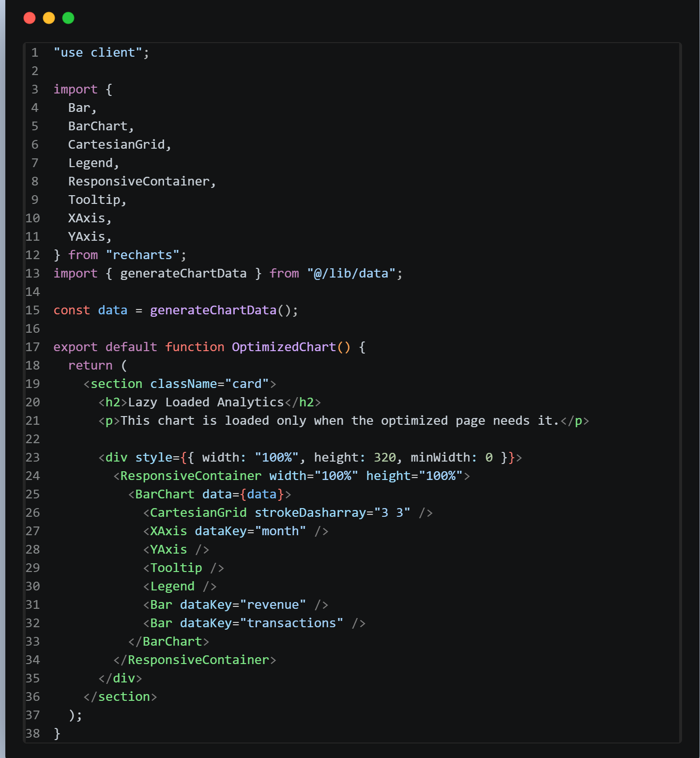The width and height of the screenshot is (700, 758).
Task: Click the className="card" attribute
Action: [x=209, y=384]
